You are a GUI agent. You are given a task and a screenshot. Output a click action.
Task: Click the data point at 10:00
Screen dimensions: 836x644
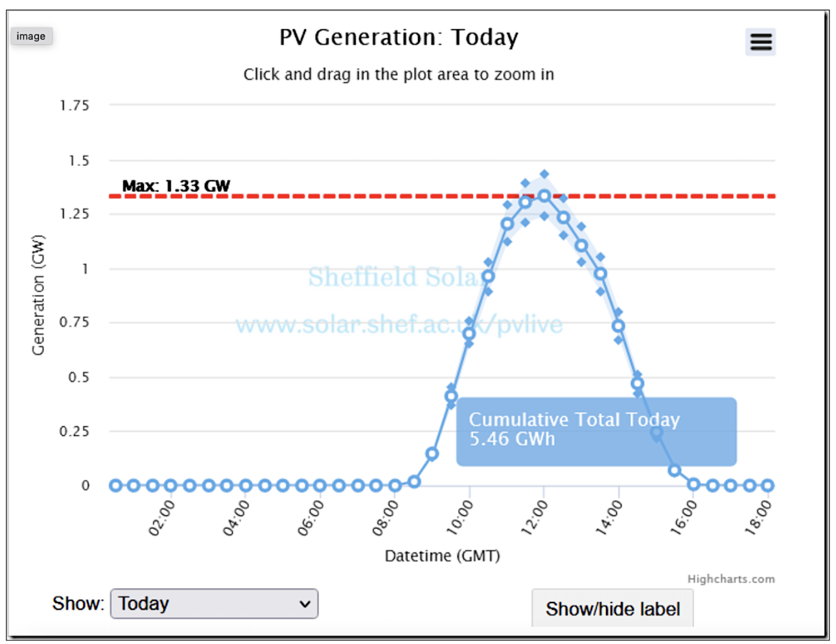pos(469,334)
